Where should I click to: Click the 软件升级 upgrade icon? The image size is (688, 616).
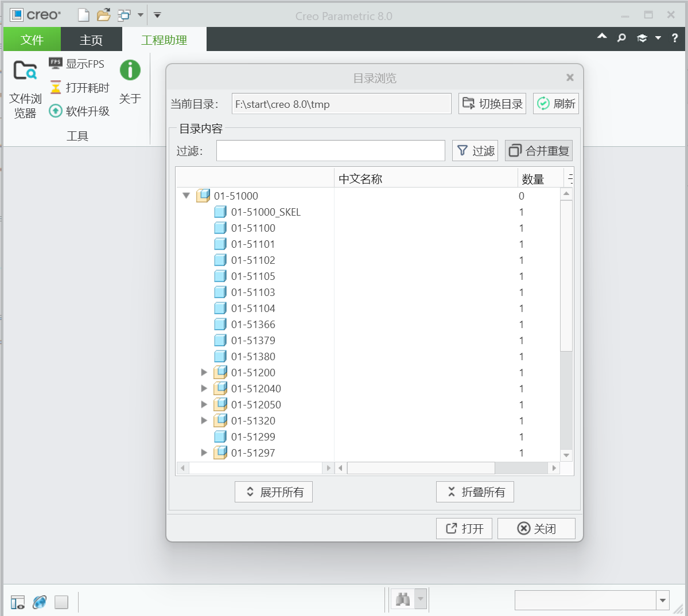[x=56, y=111]
